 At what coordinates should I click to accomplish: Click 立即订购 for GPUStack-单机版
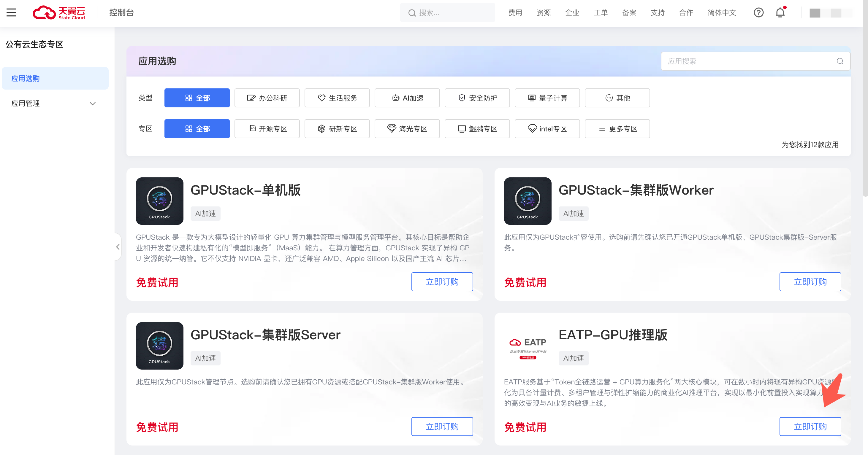(x=442, y=281)
